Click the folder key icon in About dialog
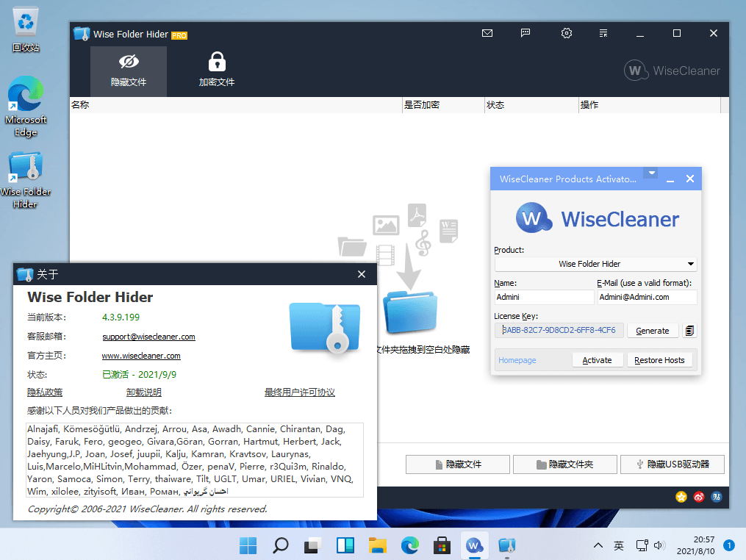This screenshot has height=560, width=746. point(324,328)
